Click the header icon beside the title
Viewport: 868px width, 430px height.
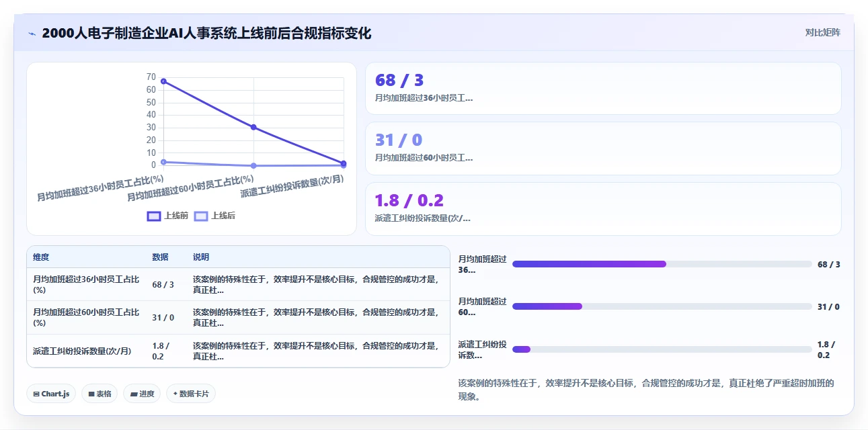(32, 33)
